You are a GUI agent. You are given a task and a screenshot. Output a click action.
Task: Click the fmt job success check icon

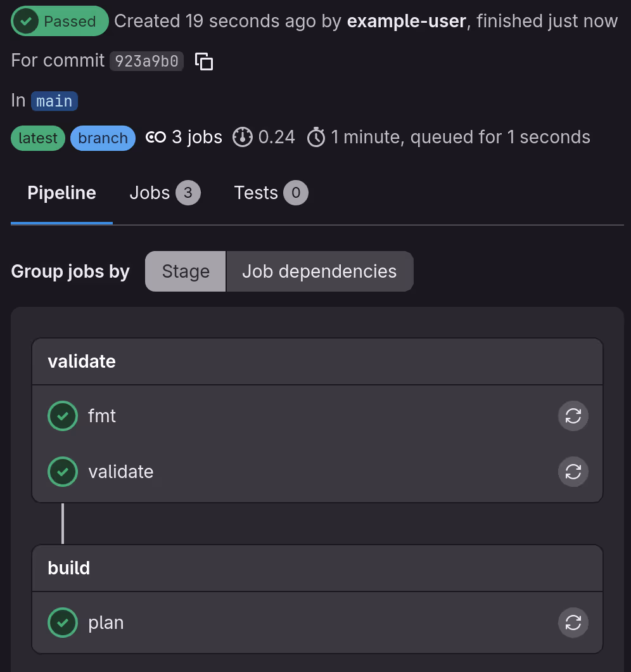(x=62, y=416)
